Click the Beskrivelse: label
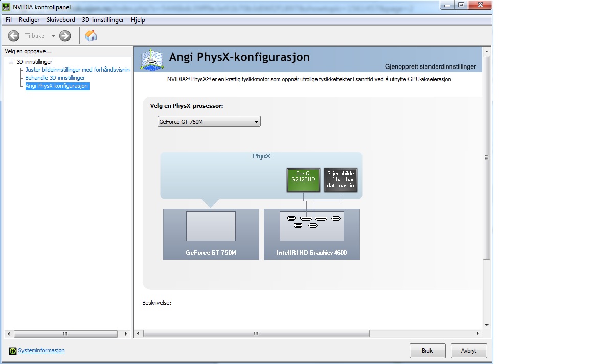The image size is (589, 364). (156, 303)
